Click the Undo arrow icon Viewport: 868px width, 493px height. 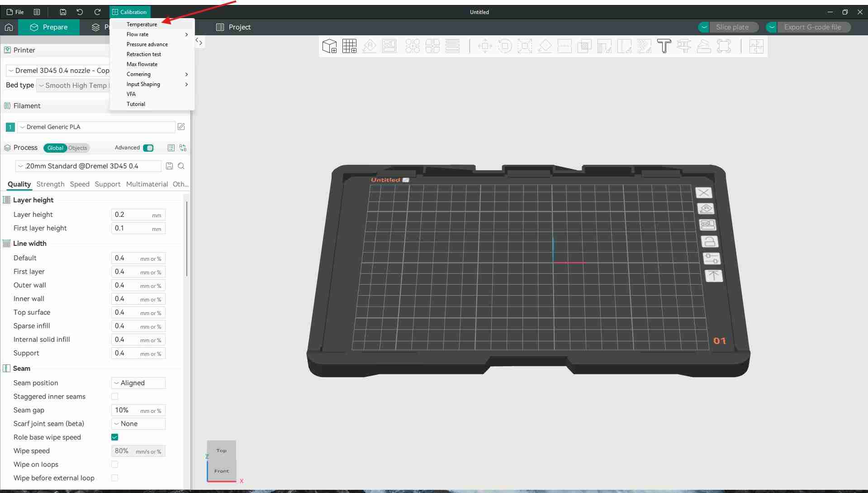pyautogui.click(x=80, y=12)
